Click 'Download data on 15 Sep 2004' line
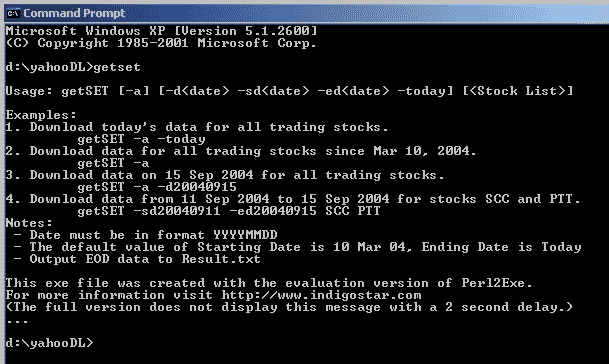Viewport: 609px width, 364px height. [x=225, y=175]
